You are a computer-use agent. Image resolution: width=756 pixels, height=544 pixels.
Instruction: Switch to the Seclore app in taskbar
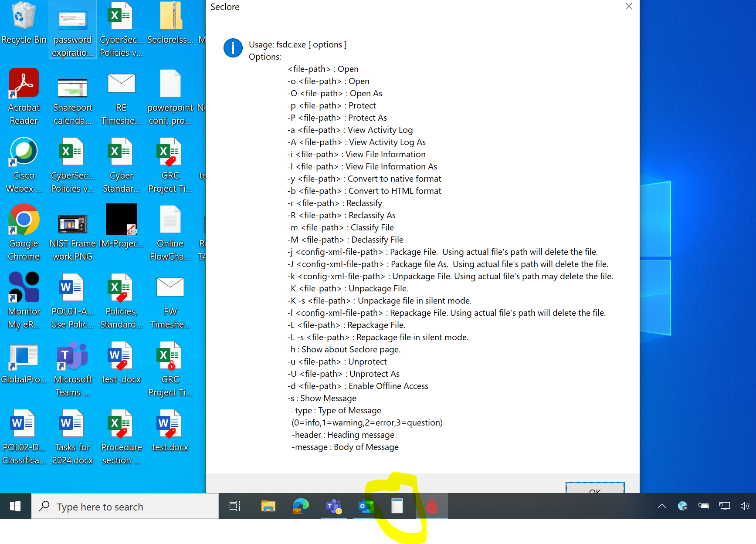(431, 506)
